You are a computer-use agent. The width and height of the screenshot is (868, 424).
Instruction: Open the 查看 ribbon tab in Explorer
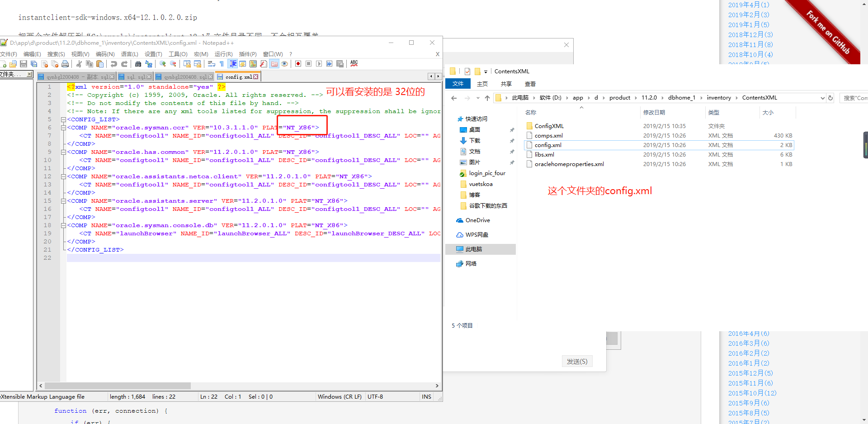pos(530,84)
